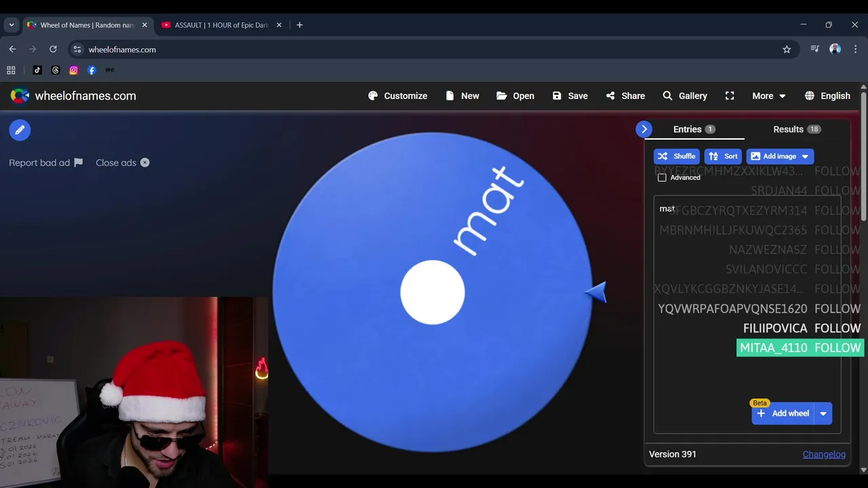Go back to previous page

point(12,49)
